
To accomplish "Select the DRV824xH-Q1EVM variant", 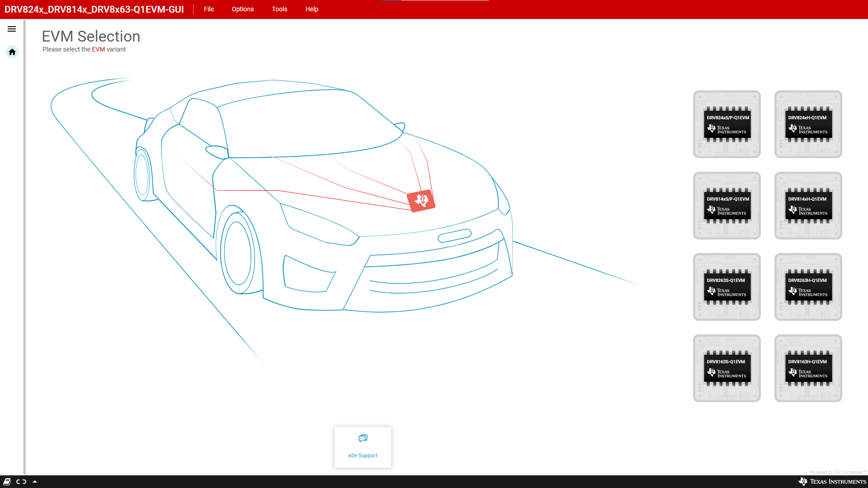I will (808, 124).
